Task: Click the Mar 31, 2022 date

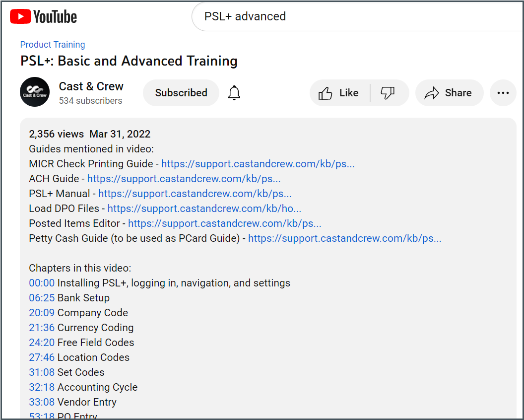Action: (120, 134)
